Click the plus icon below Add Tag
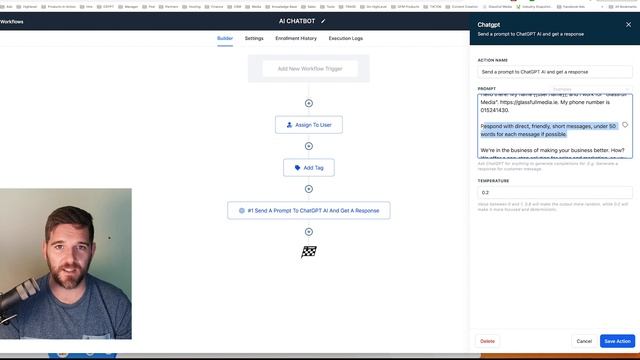Image resolution: width=640 pixels, height=360 pixels. click(x=309, y=189)
